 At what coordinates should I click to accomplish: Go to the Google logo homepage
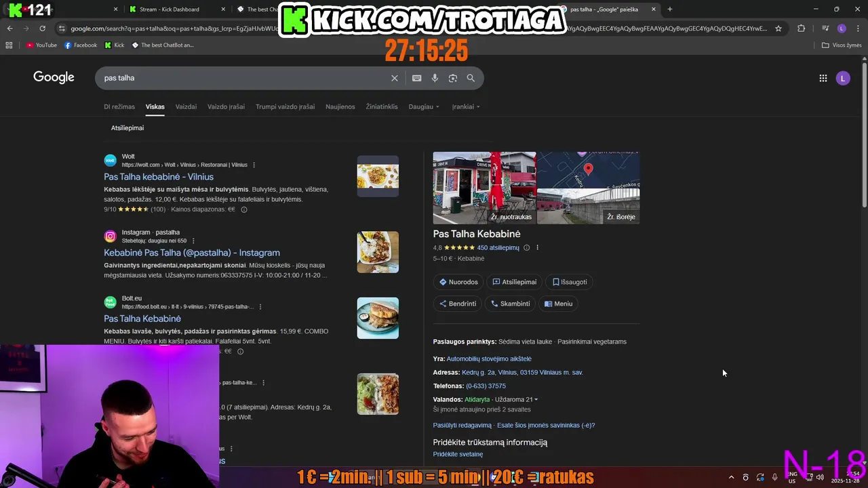[x=54, y=77]
